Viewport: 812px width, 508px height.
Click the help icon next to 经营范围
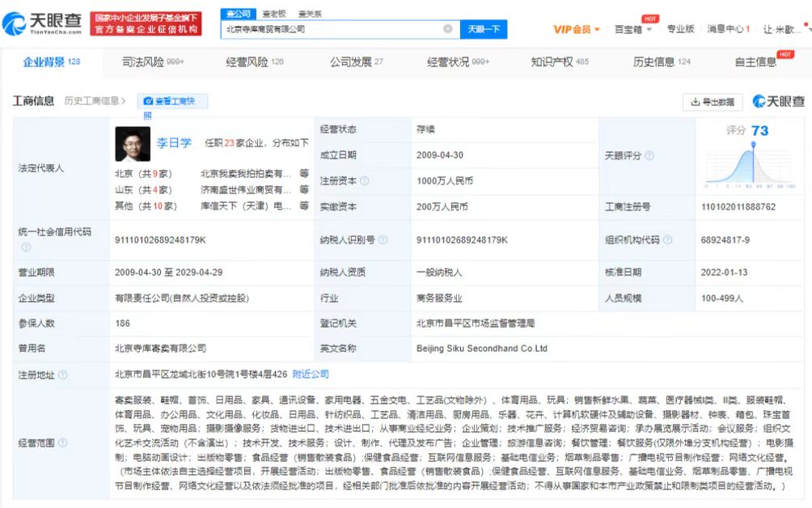pyautogui.click(x=62, y=442)
